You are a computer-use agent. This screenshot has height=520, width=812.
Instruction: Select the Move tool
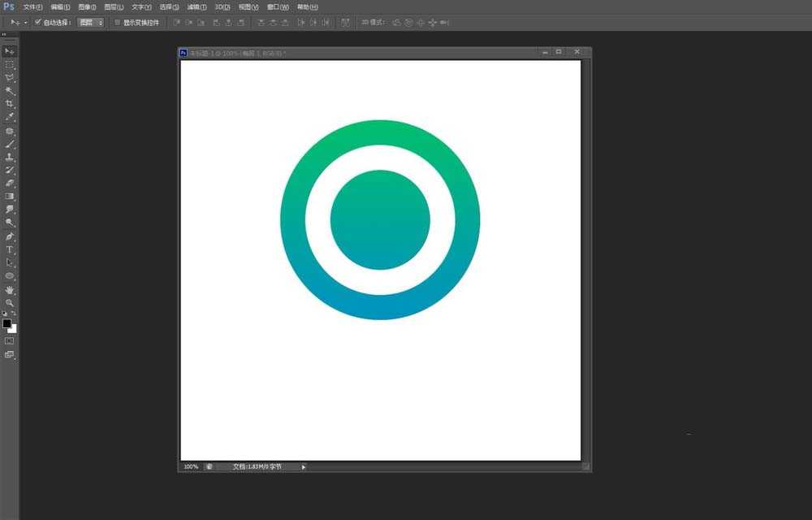9,51
